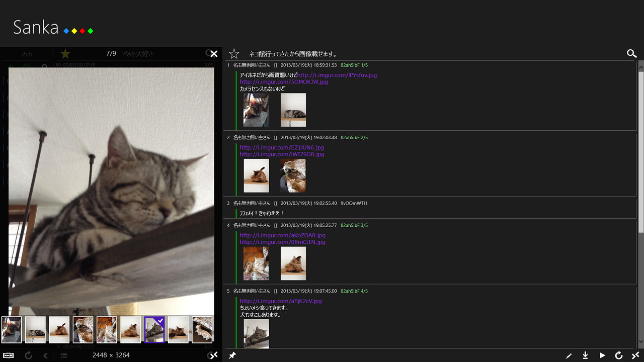This screenshot has height=362, width=644.
Task: Click the timestamp 2013/03/19(火) 19:07:45.00
Action: tap(309, 291)
